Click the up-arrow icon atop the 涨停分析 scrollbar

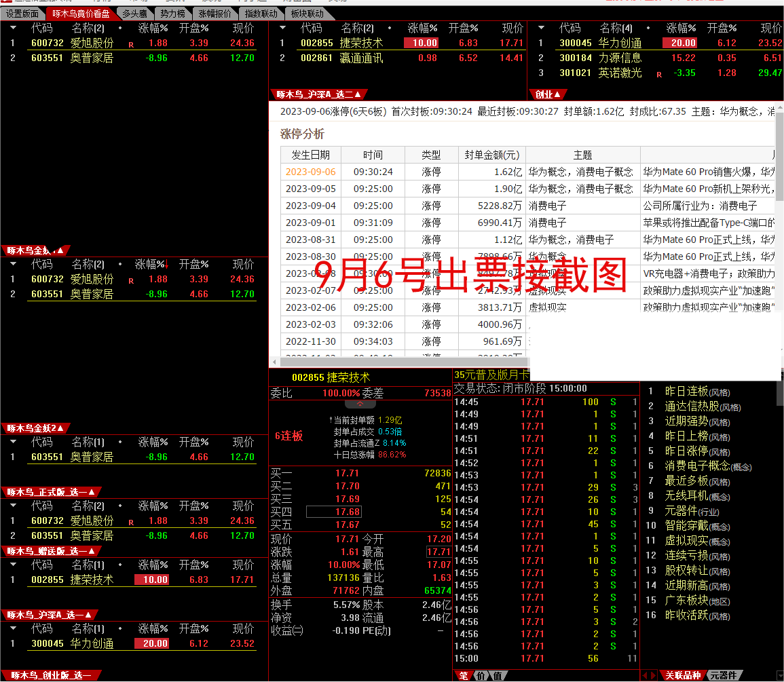pyautogui.click(x=779, y=107)
